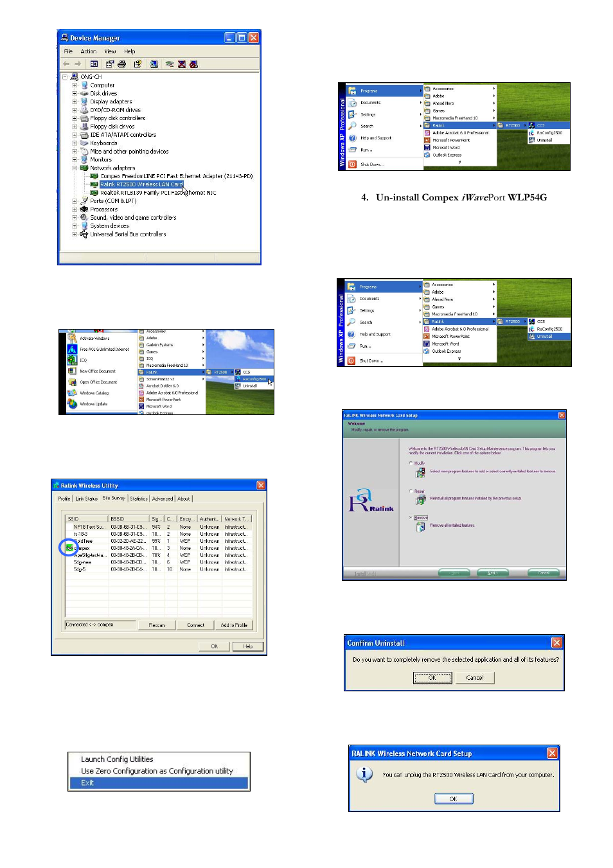Image resolution: width=613 pixels, height=868 pixels.
Task: Click the Sound, video and game controllers icon
Action: click(84, 218)
